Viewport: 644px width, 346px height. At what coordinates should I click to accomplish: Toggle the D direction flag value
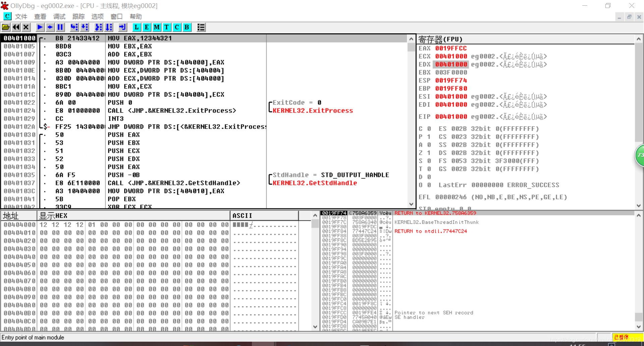[429, 177]
